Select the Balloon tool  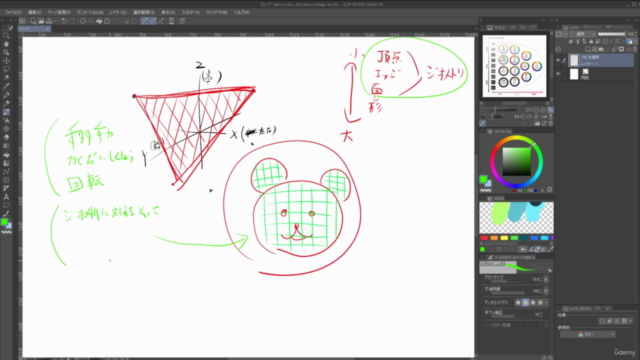click(6, 205)
